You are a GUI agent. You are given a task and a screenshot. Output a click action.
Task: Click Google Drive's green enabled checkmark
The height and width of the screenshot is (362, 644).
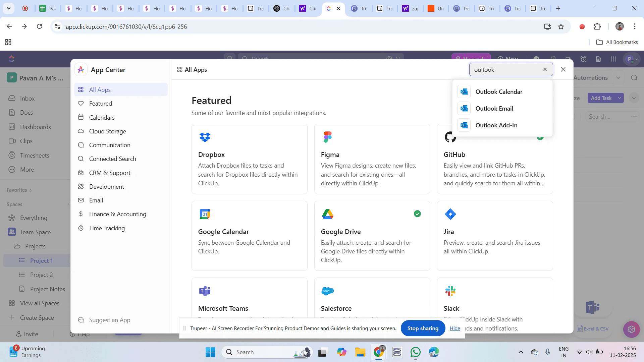[x=417, y=214]
